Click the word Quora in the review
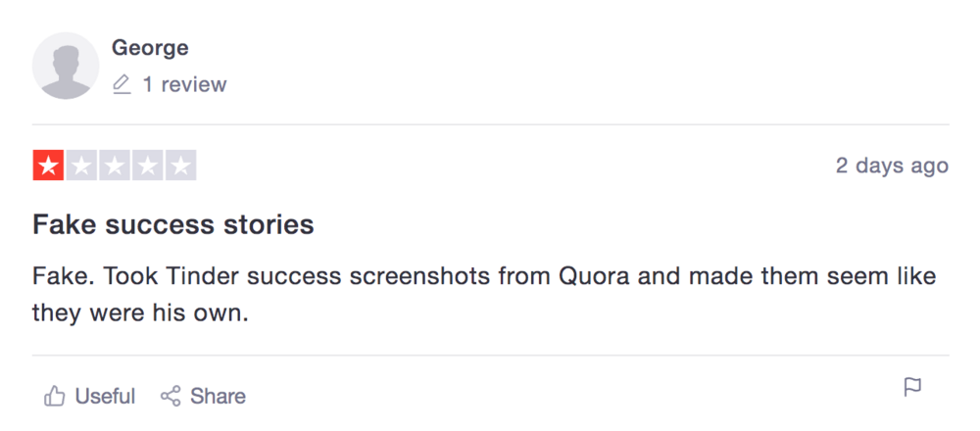Image resolution: width=980 pixels, height=431 pixels. pyautogui.click(x=595, y=276)
